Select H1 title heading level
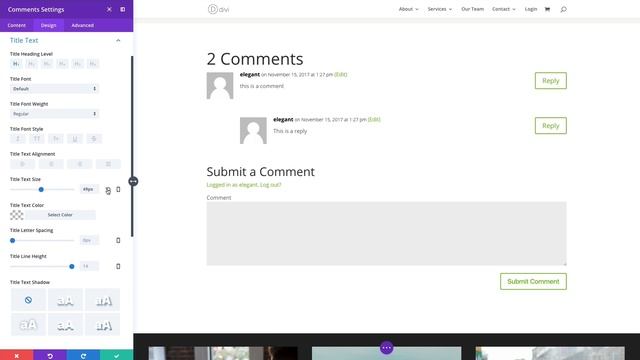This screenshot has height=360, width=640. 16,64
